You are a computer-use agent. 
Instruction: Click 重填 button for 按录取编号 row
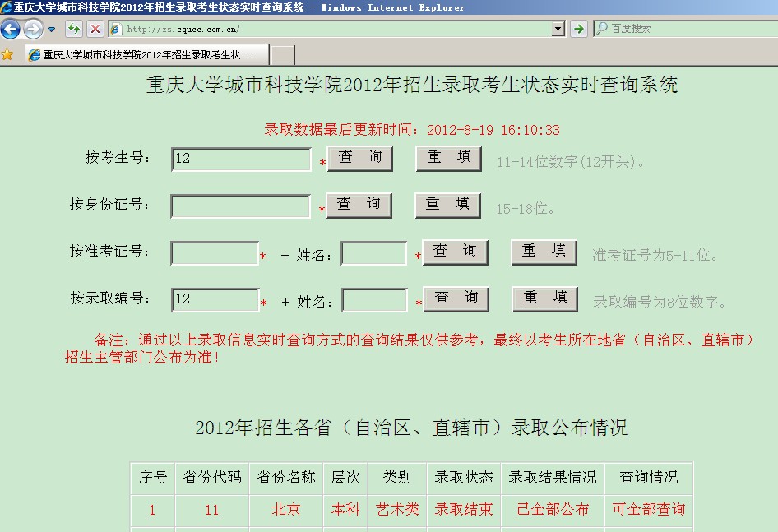(x=544, y=298)
